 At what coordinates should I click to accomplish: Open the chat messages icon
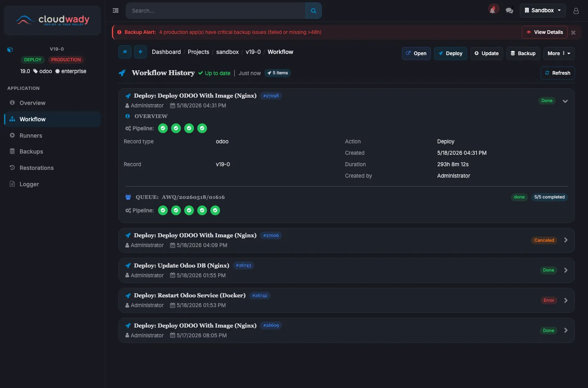509,11
